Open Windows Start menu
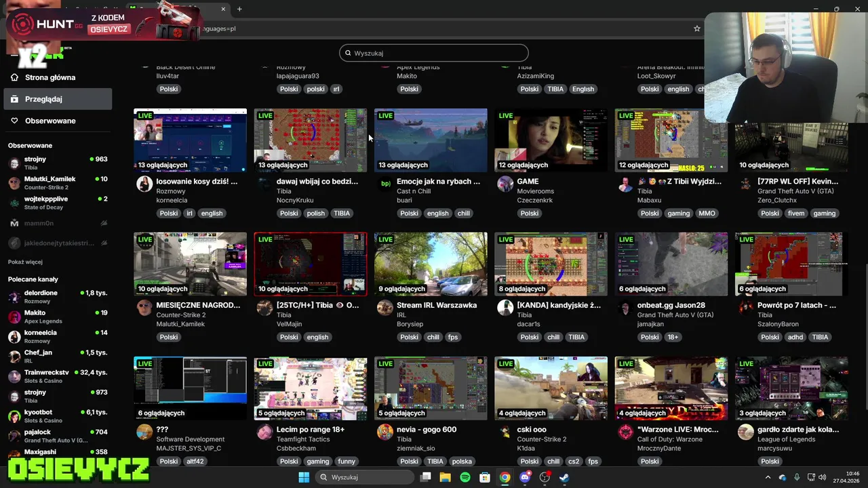Screen dimensions: 868x488 304,477
